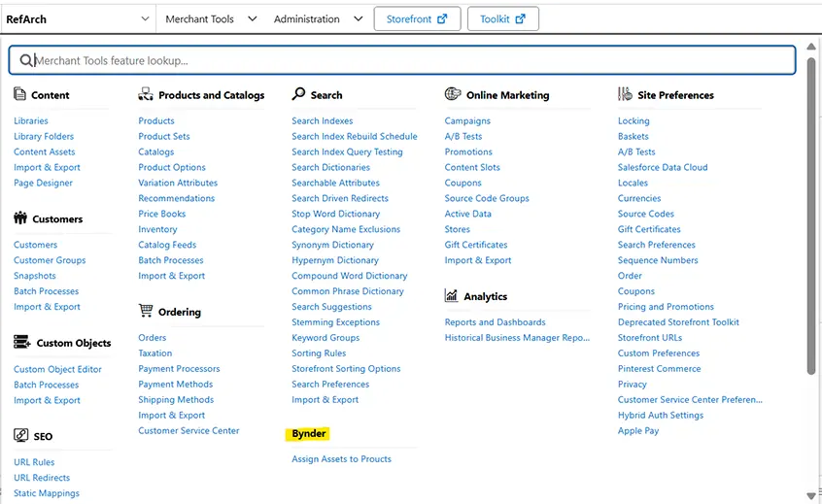This screenshot has width=822, height=504.
Task: Open the Bynder section heading
Action: pyautogui.click(x=309, y=434)
